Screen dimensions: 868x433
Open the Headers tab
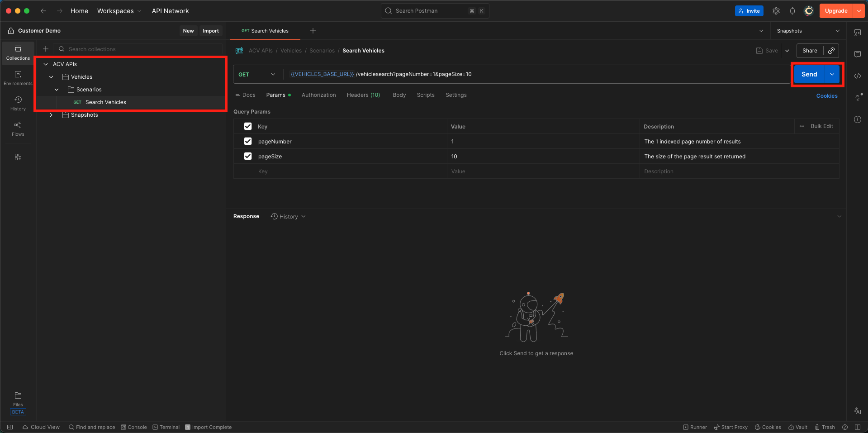click(363, 95)
